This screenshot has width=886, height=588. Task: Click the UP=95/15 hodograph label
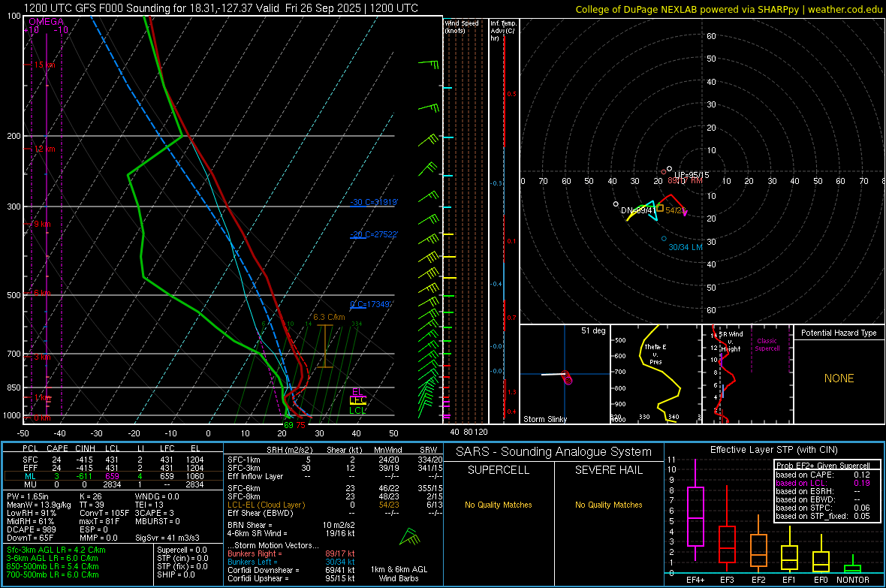(x=692, y=175)
